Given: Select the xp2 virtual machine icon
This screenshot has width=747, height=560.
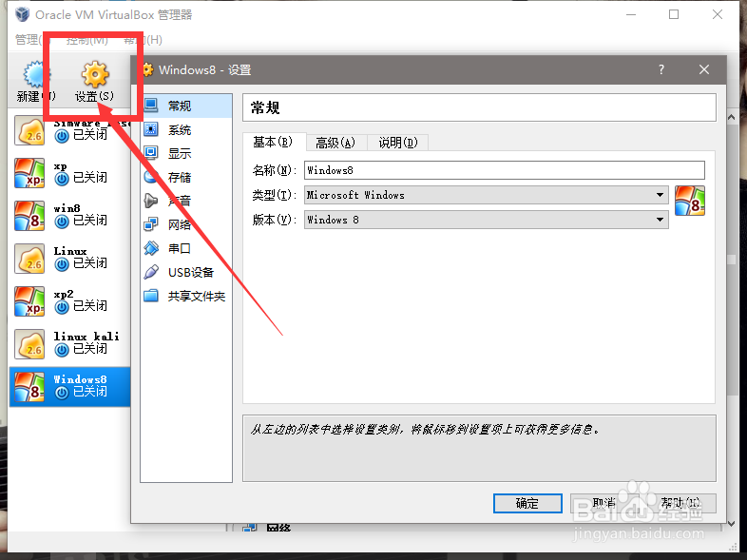Looking at the screenshot, I should pyautogui.click(x=29, y=301).
